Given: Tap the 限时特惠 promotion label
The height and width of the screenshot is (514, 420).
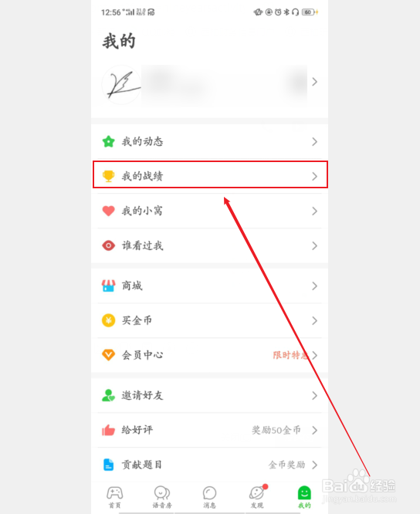Looking at the screenshot, I should 291,355.
